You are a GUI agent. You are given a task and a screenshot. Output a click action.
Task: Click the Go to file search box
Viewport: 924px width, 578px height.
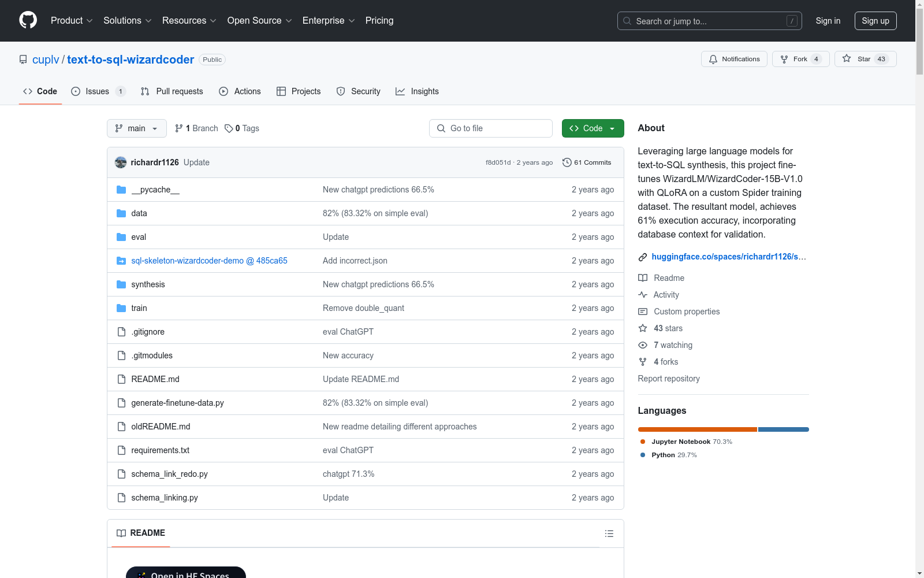point(491,128)
